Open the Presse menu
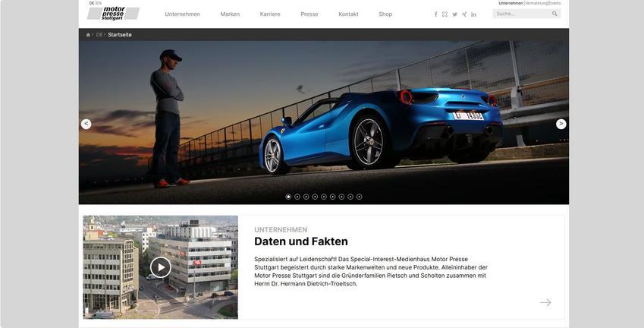The image size is (644, 328). [x=309, y=14]
